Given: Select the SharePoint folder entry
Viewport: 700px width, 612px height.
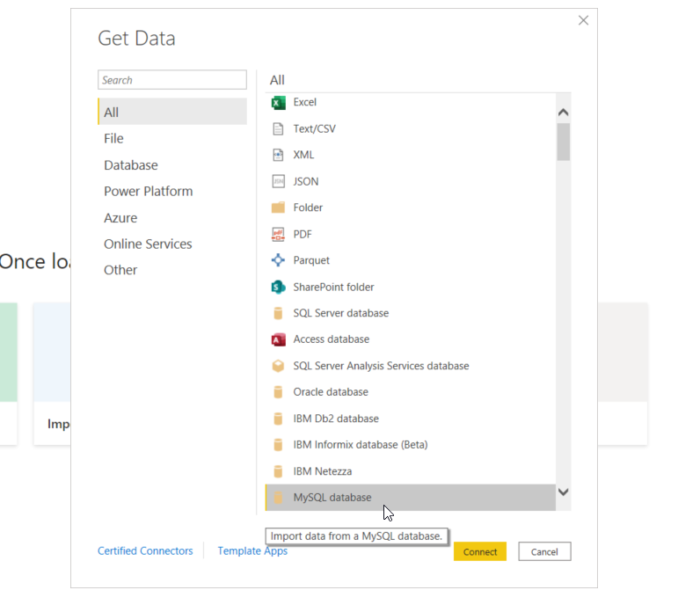Looking at the screenshot, I should point(411,287).
